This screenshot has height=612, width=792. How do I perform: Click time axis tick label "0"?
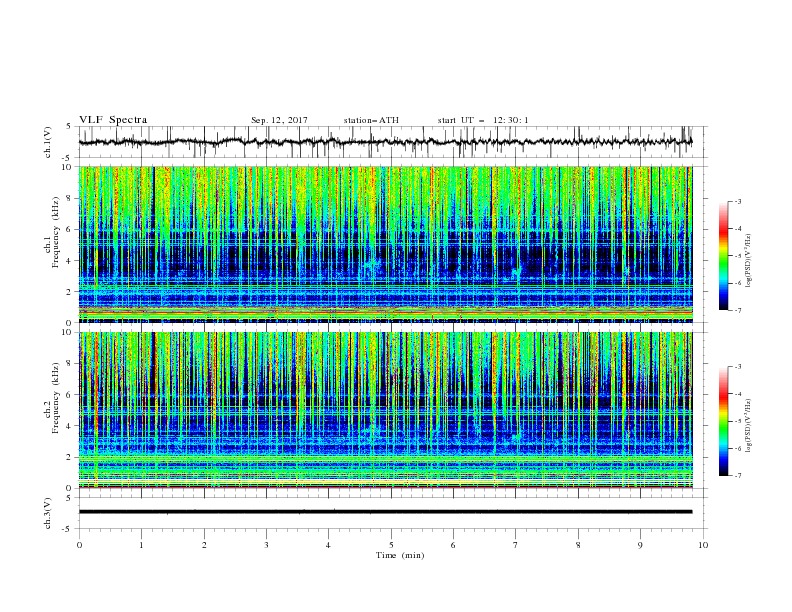[x=79, y=545]
